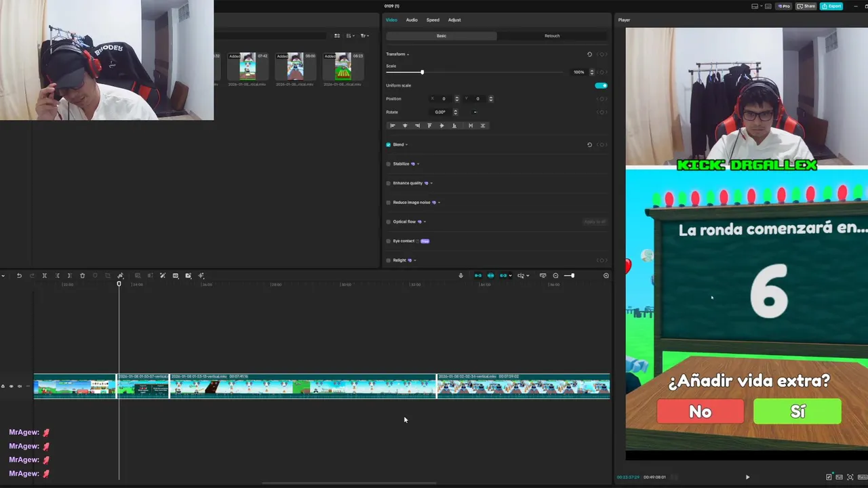Select the Basic sub-tab
This screenshot has width=868, height=488.
tap(441, 35)
